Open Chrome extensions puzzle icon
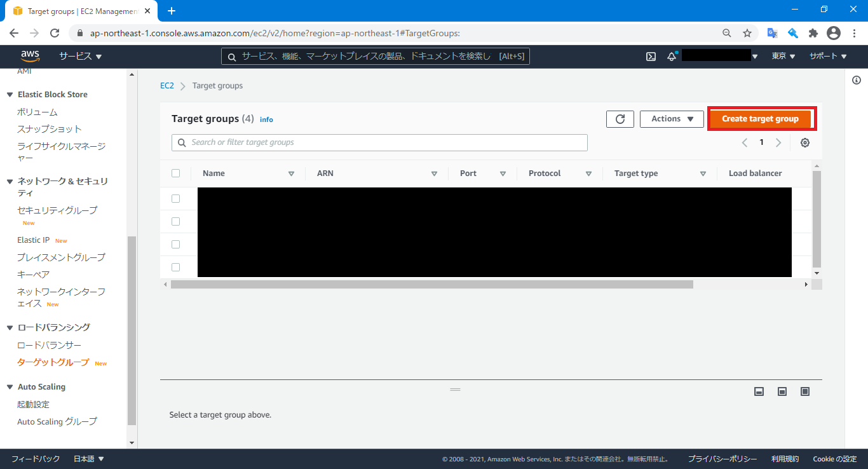 coord(813,33)
